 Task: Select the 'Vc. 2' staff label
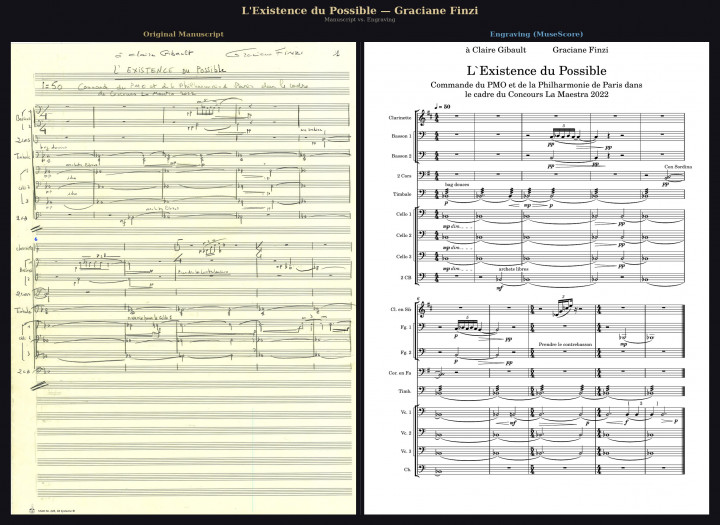coord(406,433)
